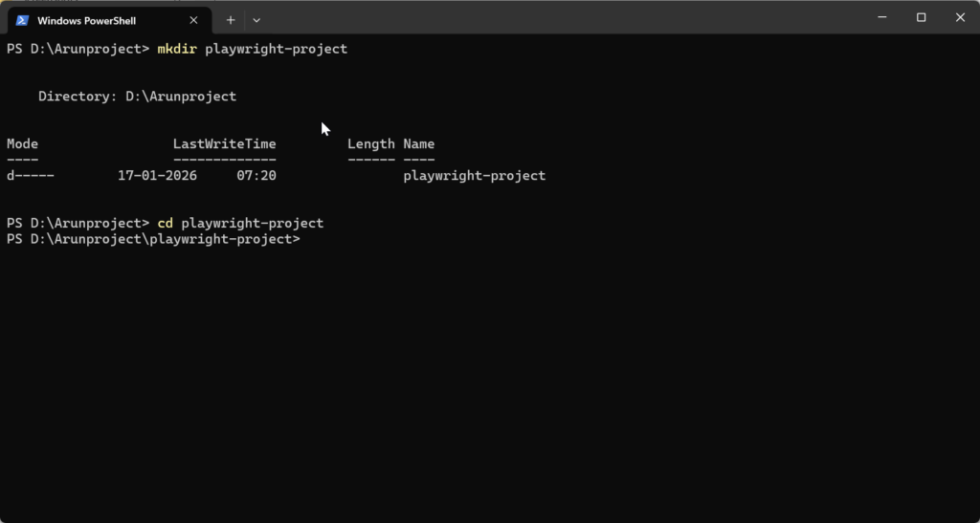Maximize the terminal window
This screenshot has width=980, height=523.
[x=922, y=17]
